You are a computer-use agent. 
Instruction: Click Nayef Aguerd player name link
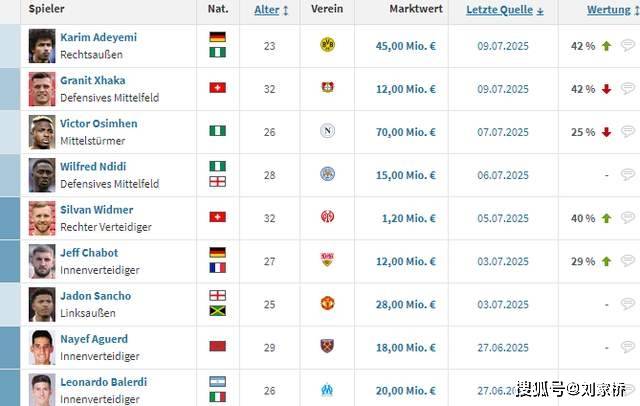point(96,339)
